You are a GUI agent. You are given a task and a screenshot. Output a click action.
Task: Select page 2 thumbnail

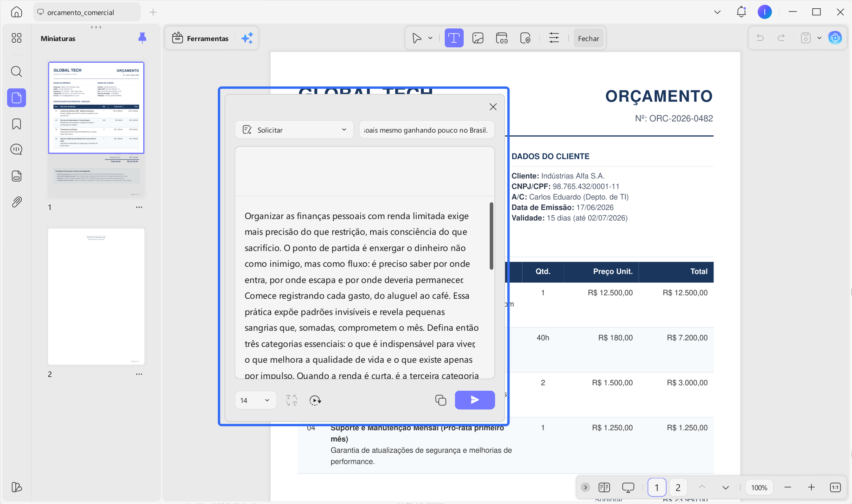pos(96,296)
